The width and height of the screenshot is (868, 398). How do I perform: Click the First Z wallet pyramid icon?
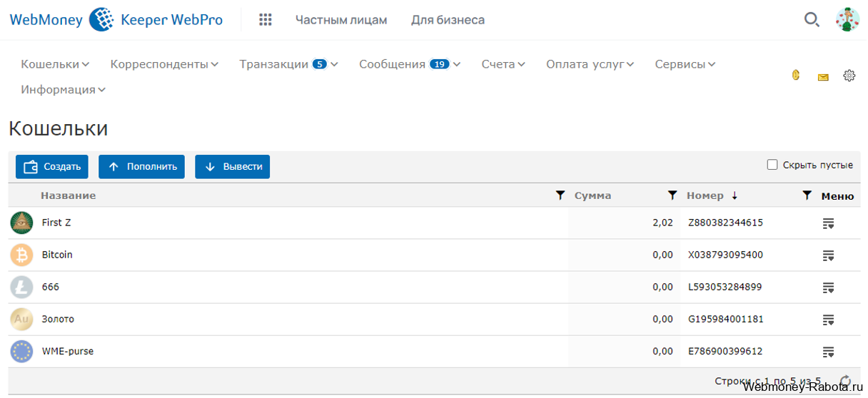tap(21, 223)
